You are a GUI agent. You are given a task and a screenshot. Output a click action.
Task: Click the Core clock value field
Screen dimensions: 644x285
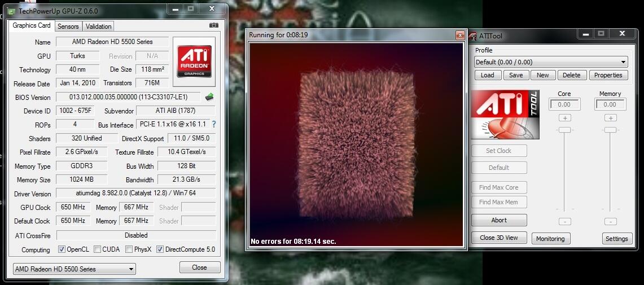click(x=565, y=104)
